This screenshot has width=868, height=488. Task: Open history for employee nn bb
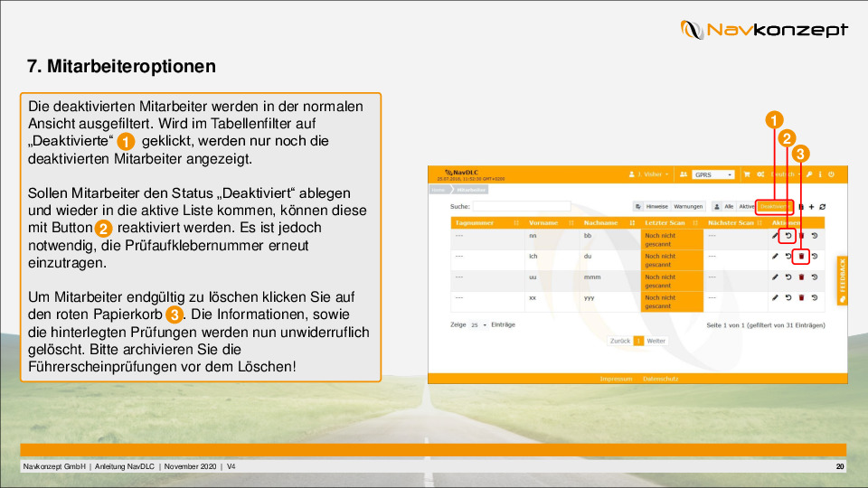click(x=815, y=236)
